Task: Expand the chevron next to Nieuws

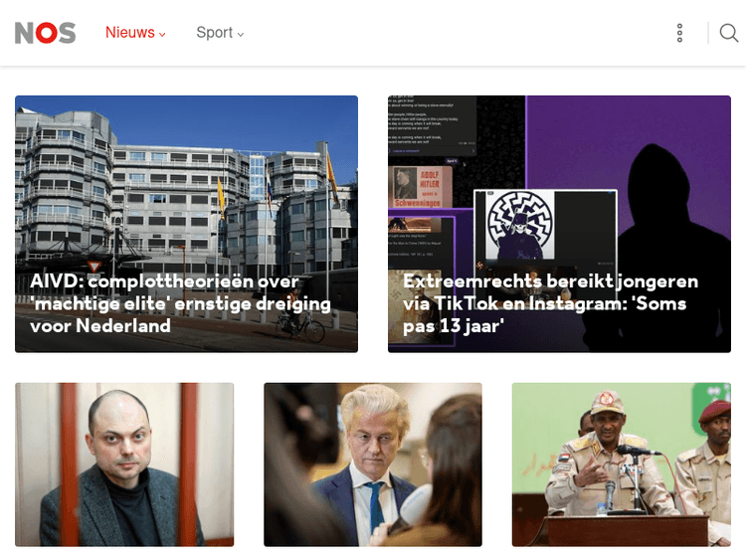Action: click(x=162, y=34)
